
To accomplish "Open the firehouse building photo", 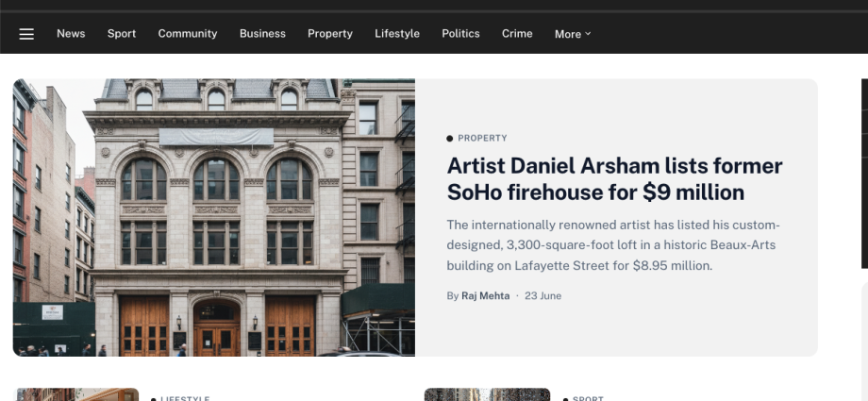I will [x=213, y=217].
